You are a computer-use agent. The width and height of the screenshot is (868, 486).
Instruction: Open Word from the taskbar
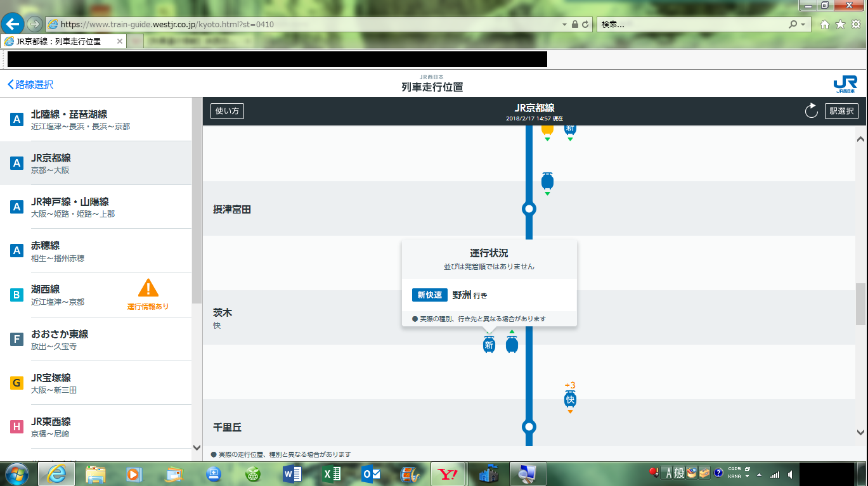(x=292, y=473)
